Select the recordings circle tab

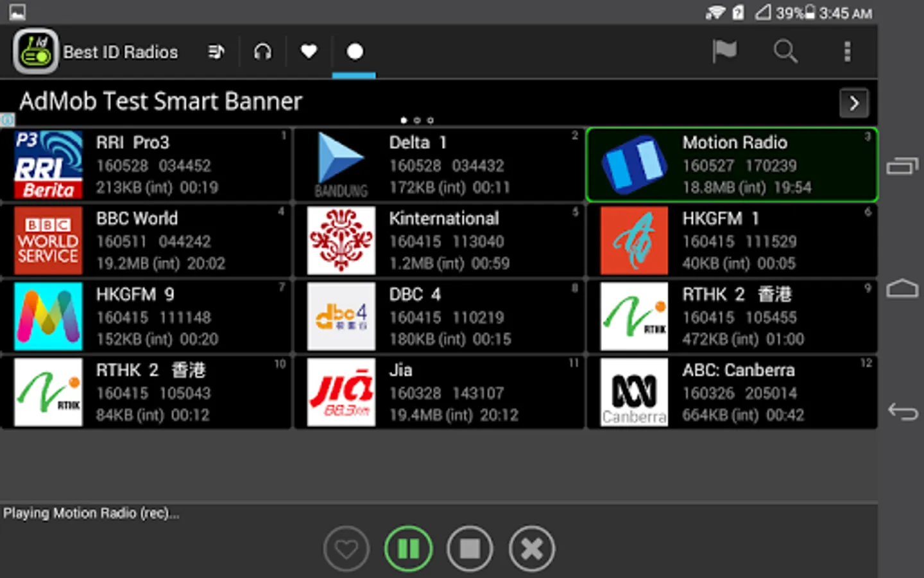[x=355, y=51]
